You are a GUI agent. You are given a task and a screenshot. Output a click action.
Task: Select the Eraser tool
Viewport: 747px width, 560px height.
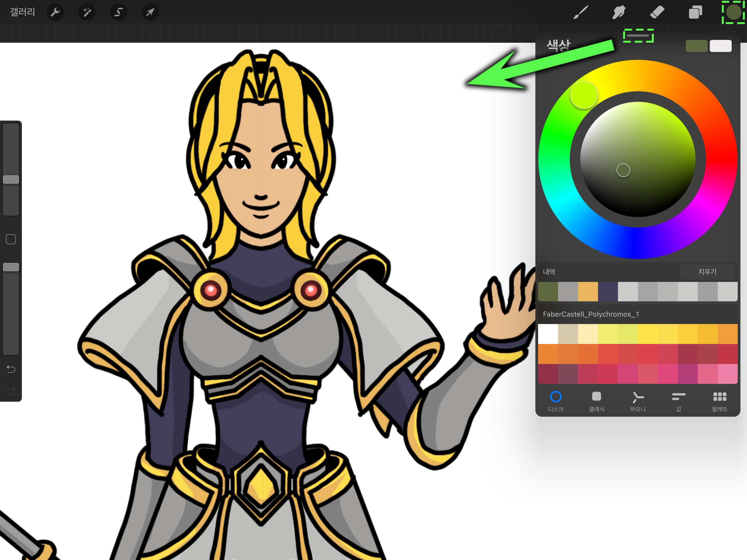pos(657,13)
